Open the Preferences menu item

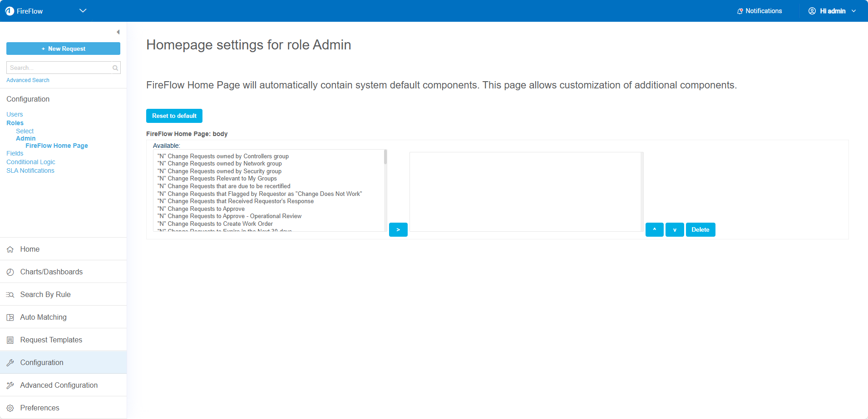point(39,408)
